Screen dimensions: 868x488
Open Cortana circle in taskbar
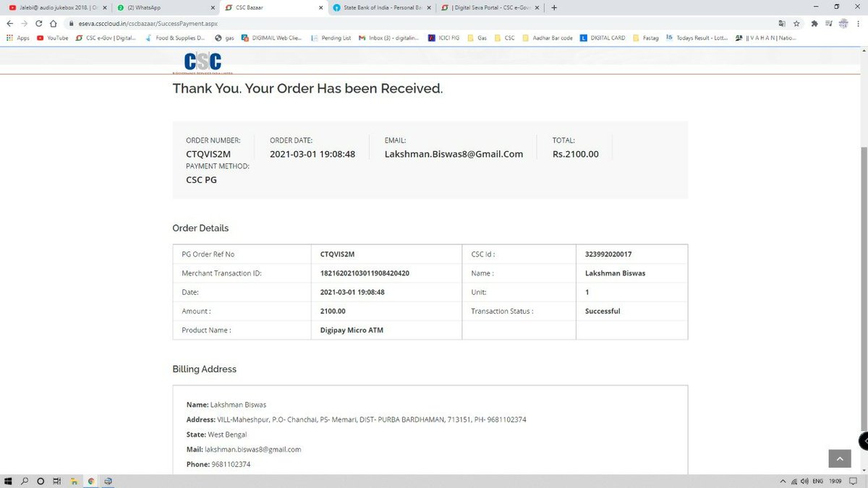coord(41,481)
